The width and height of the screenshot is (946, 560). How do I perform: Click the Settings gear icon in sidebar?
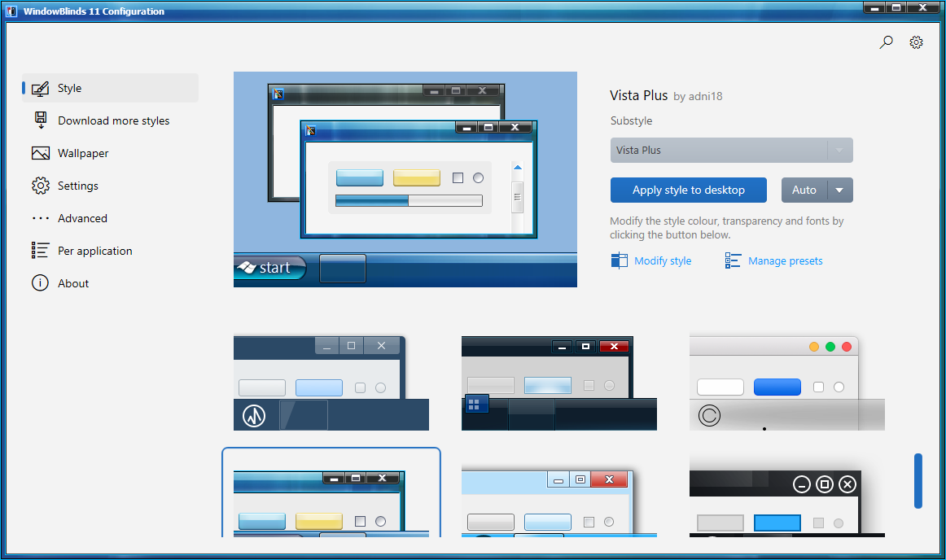[41, 186]
